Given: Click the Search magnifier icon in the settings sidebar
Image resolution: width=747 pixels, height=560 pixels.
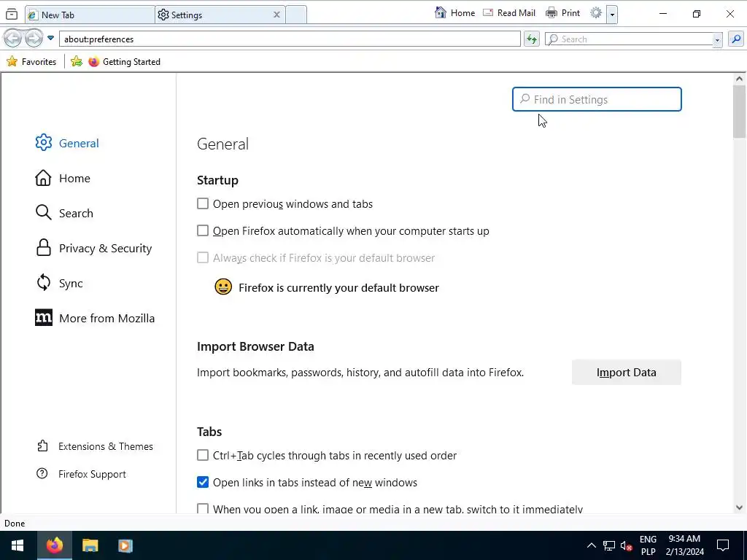Looking at the screenshot, I should pos(43,212).
